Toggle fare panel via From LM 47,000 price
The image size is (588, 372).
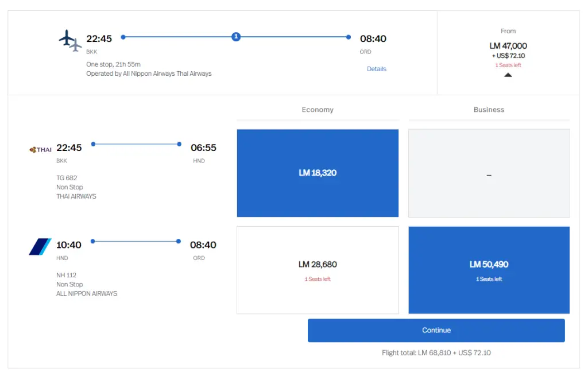508,46
